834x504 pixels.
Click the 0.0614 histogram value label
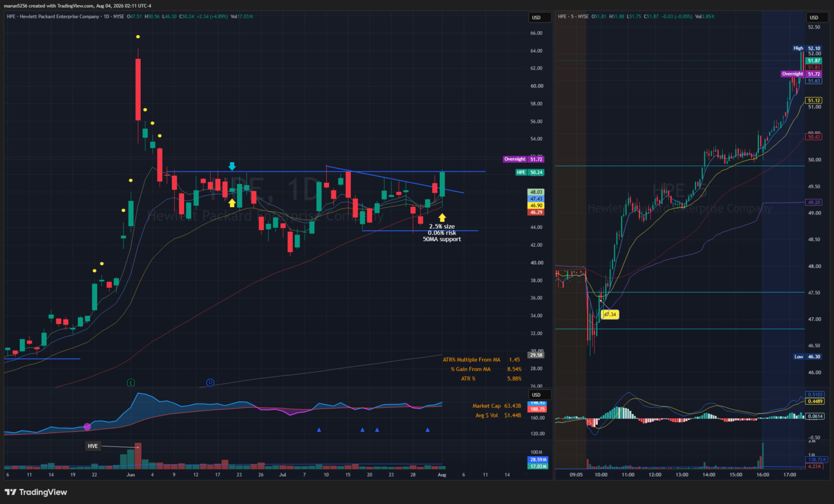tap(815, 416)
